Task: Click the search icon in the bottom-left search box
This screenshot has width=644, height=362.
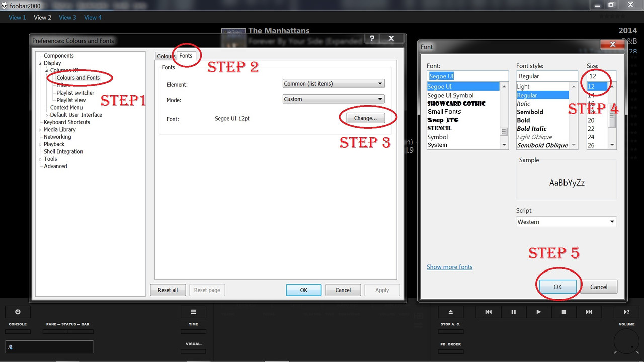Action: pos(11,347)
